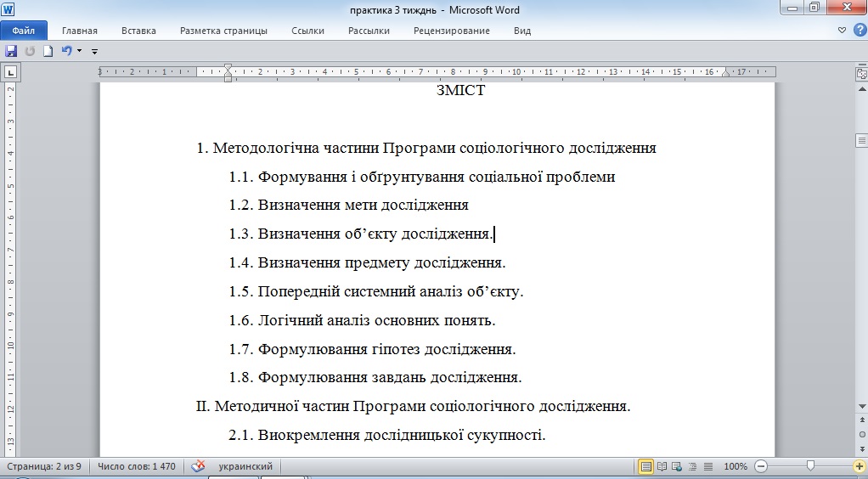The width and height of the screenshot is (868, 479).
Task: Create a new document via blank page icon
Action: (x=48, y=51)
